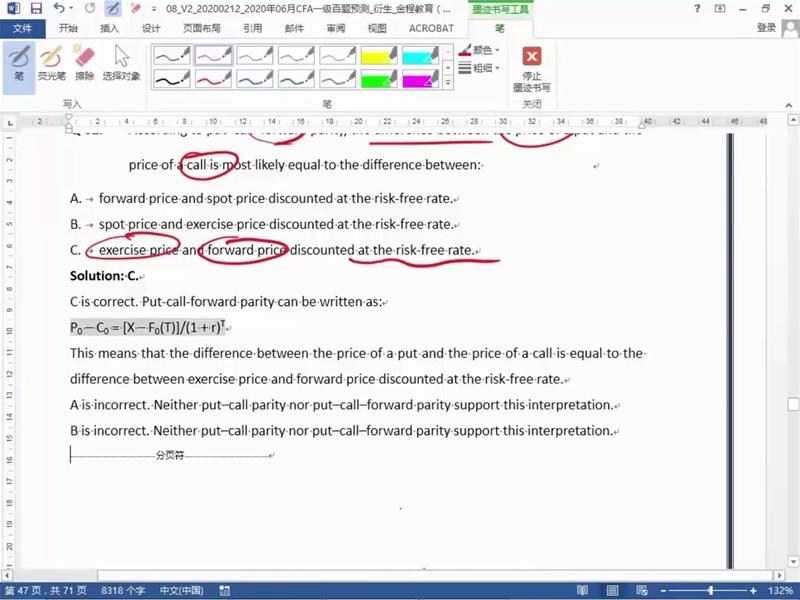Viewport: 800px width, 600px height.
Task: Open the 粗细 (Thickness) dropdown
Action: coord(479,67)
